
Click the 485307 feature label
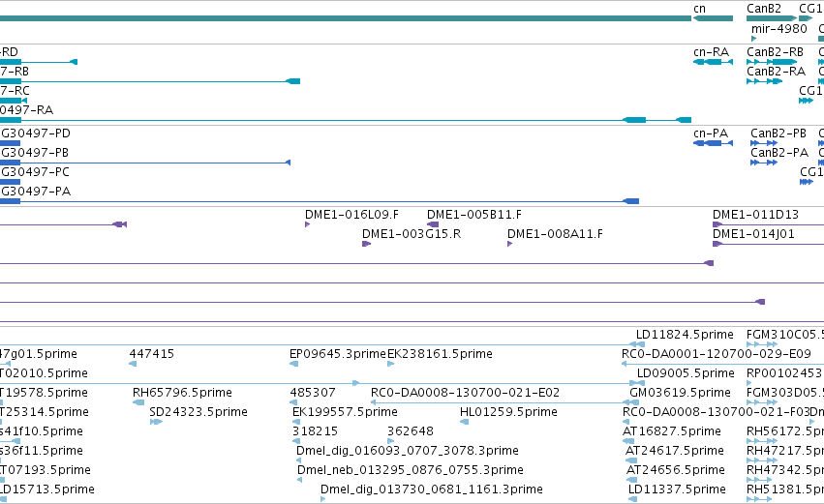[x=312, y=393]
